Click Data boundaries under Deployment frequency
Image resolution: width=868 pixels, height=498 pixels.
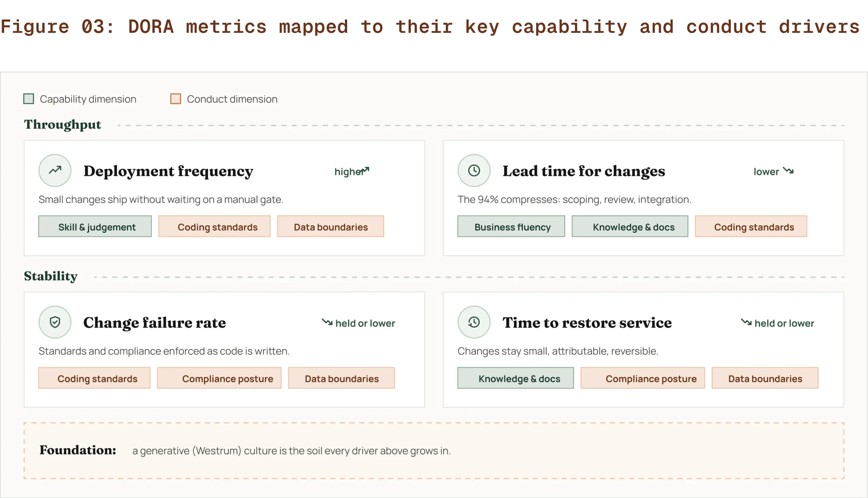point(331,226)
